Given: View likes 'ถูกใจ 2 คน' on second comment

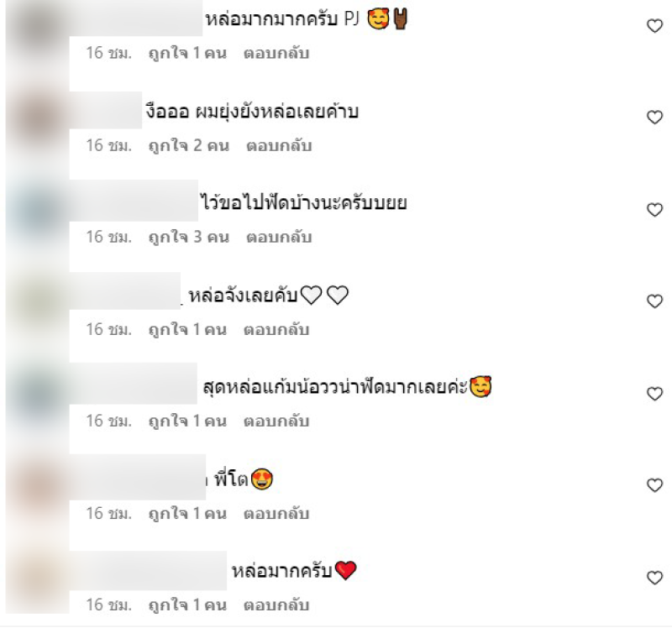Looking at the screenshot, I should (x=188, y=145).
